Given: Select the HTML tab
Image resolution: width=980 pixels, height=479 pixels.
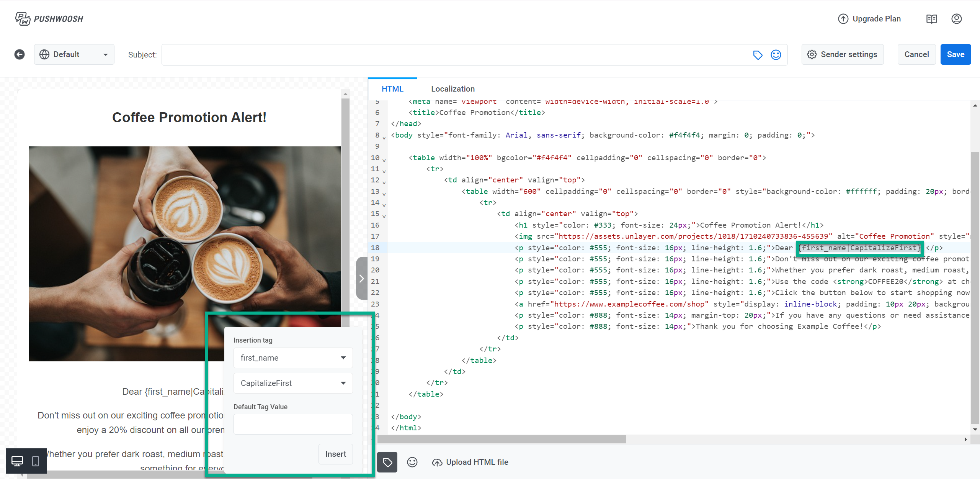Looking at the screenshot, I should (392, 89).
